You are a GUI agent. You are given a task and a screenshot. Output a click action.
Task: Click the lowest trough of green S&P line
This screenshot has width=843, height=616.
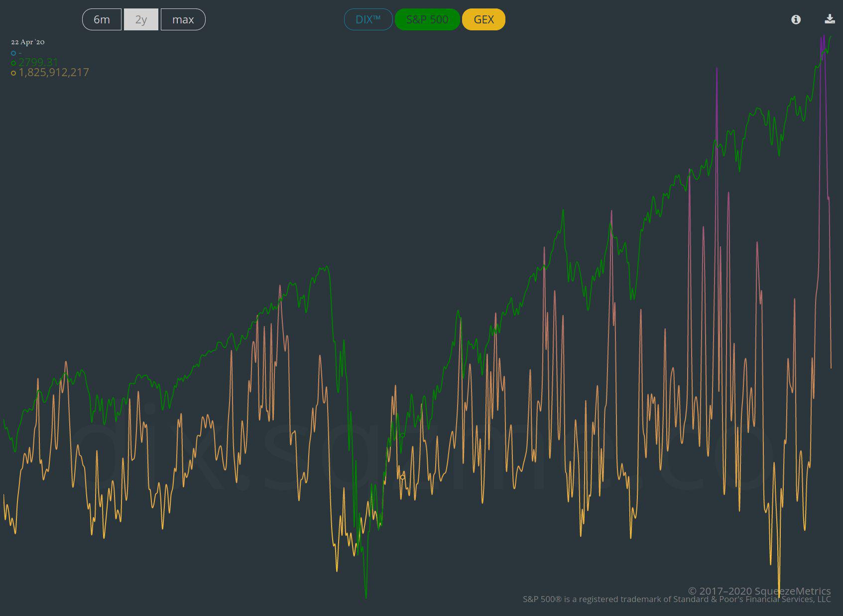[x=366, y=597]
